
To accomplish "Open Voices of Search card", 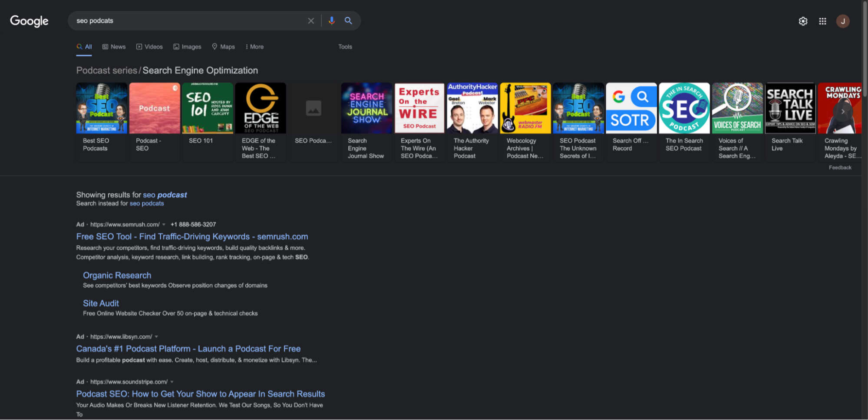I will pos(737,122).
